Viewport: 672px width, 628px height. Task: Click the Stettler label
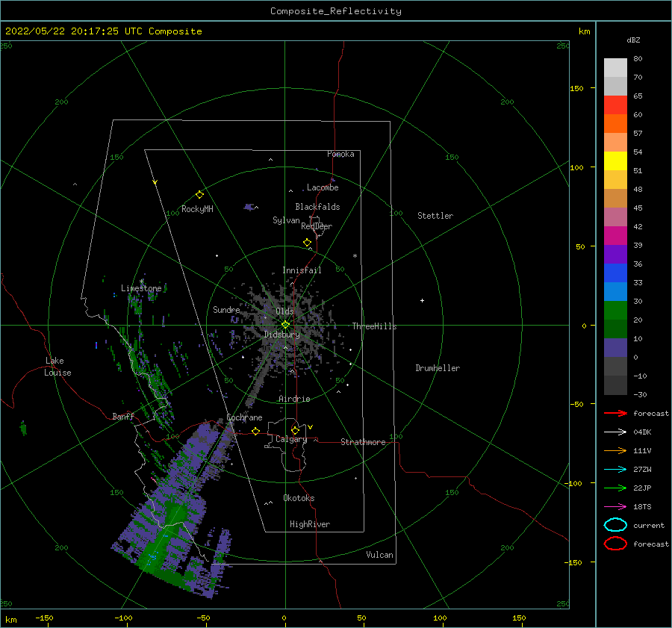click(435, 216)
